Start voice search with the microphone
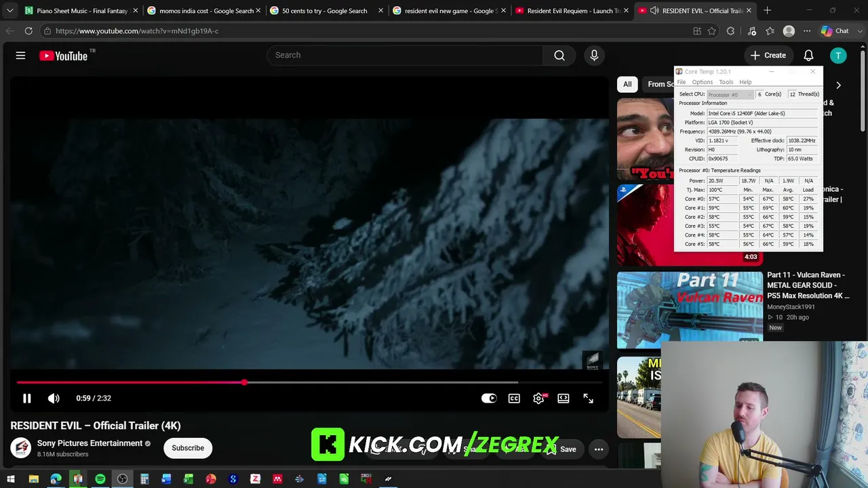The width and height of the screenshot is (868, 488). (594, 56)
